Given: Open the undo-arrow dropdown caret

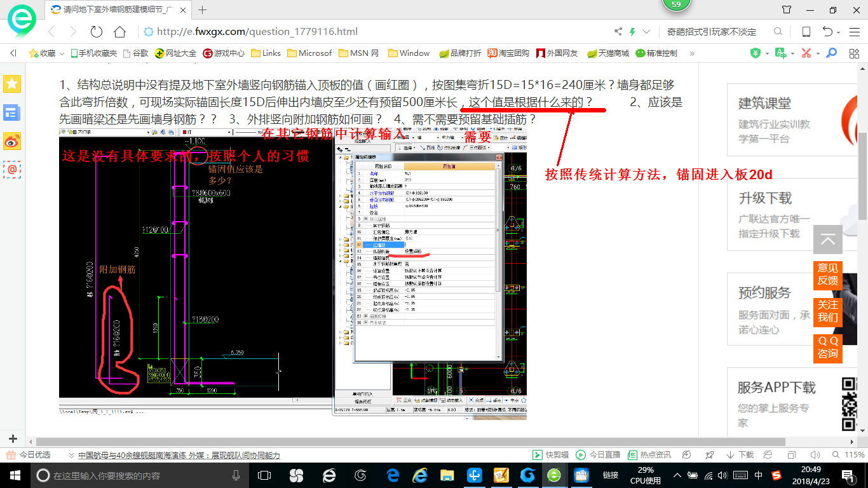Looking at the screenshot, I should (x=839, y=32).
